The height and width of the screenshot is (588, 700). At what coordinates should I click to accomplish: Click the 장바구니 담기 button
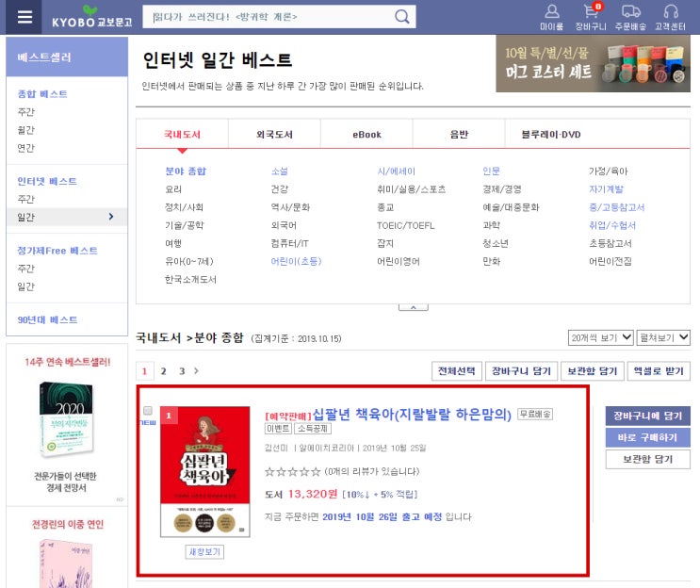521,371
